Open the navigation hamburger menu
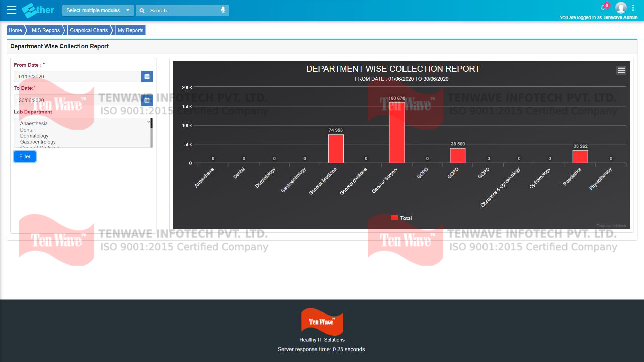Image resolution: width=644 pixels, height=362 pixels. pyautogui.click(x=11, y=10)
